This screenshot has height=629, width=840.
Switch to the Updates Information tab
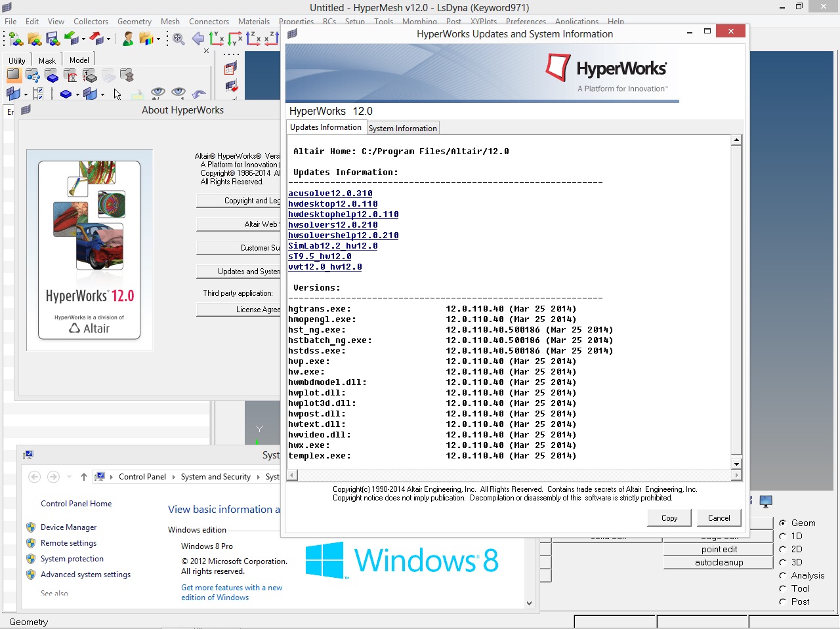(325, 127)
